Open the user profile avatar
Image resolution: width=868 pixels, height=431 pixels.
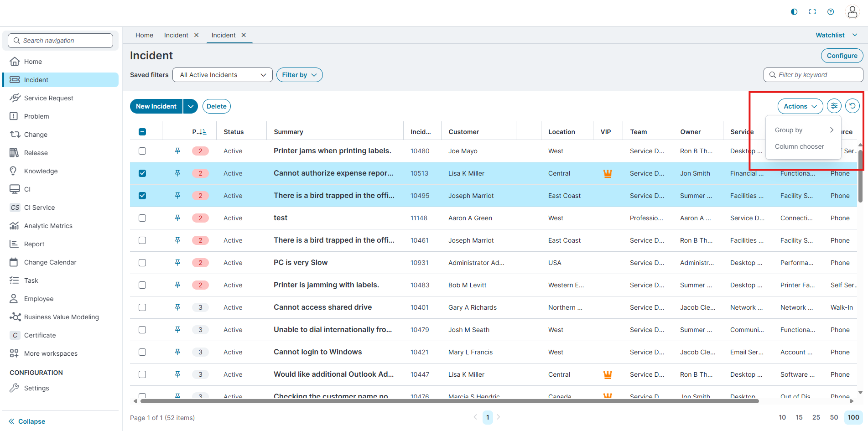point(852,12)
